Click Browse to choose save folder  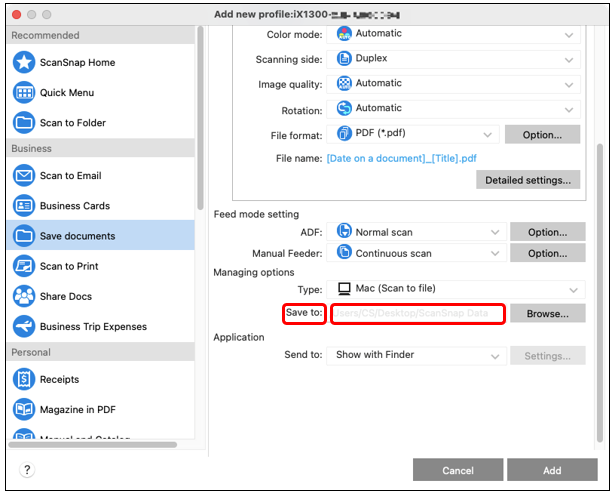(547, 313)
